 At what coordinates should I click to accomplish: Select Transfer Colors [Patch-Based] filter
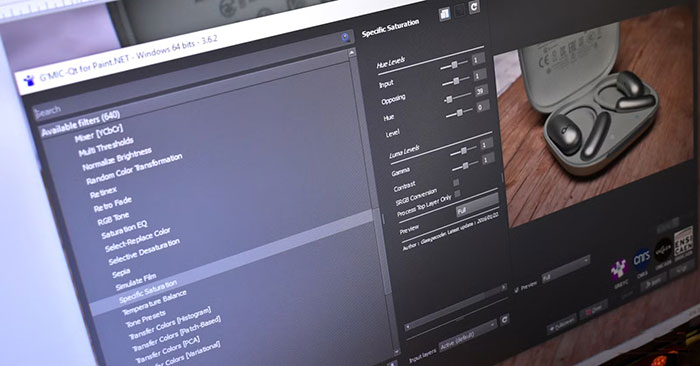click(176, 334)
